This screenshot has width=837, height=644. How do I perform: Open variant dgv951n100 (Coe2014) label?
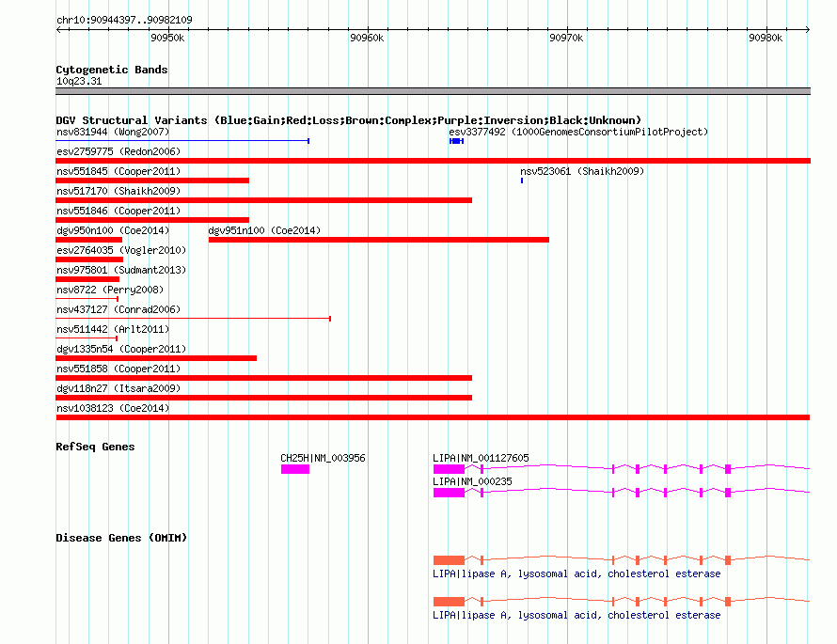coord(264,230)
